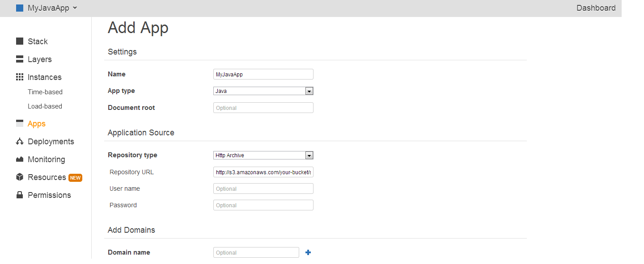Click the Repository type label
644x264 pixels.
click(x=132, y=155)
